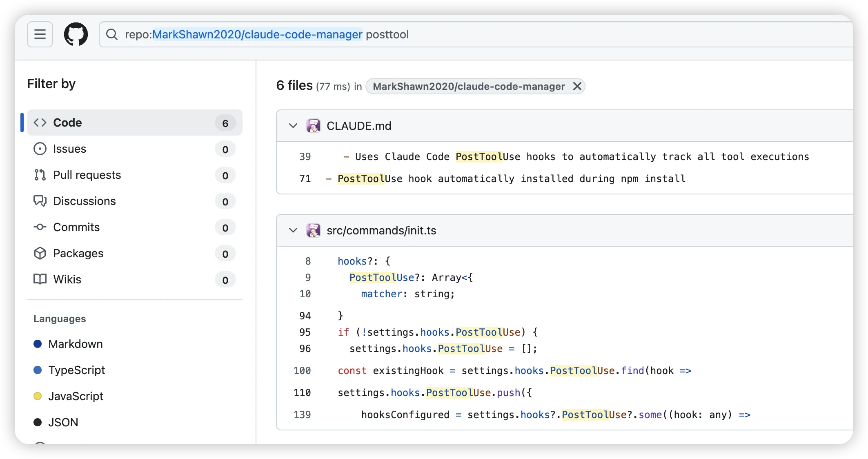Screen dimensions: 868x459
Task: Collapse the CLAUDE.md result
Action: pyautogui.click(x=293, y=126)
